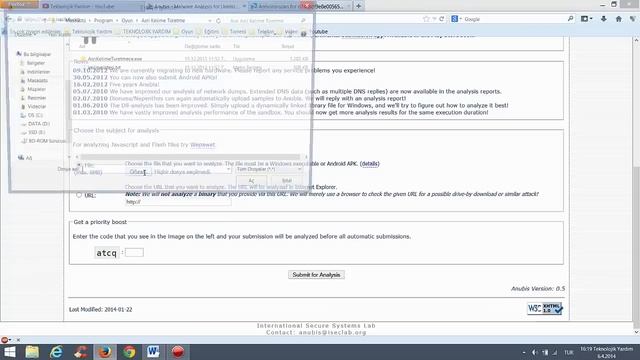Screen dimensions: 640x360
Task: Click the 'Contact: anubis@iseclab.org' text
Action: (316, 333)
